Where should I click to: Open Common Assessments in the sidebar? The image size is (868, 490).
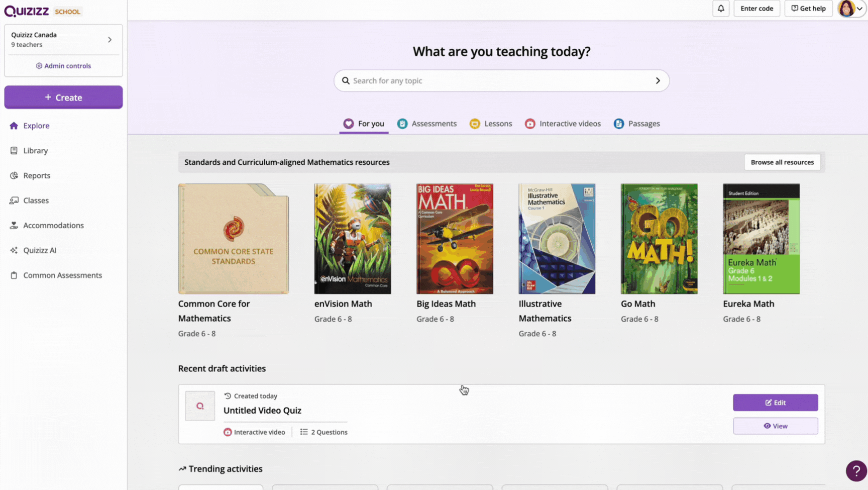(x=62, y=275)
